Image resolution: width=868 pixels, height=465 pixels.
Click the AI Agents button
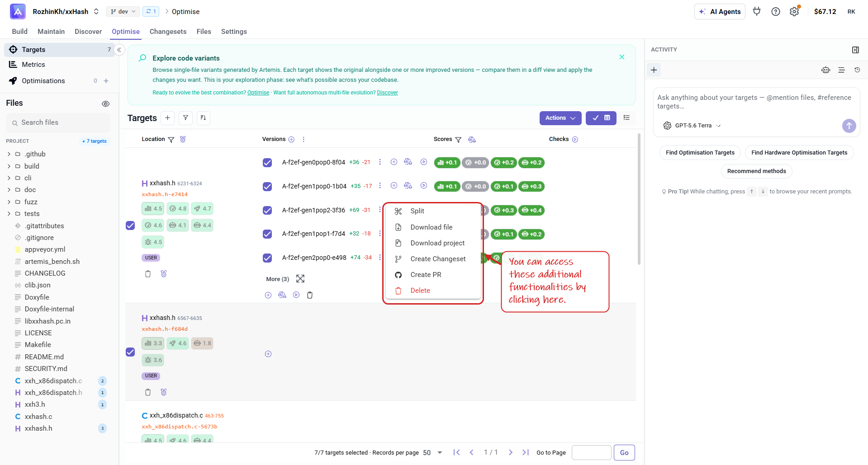point(720,12)
